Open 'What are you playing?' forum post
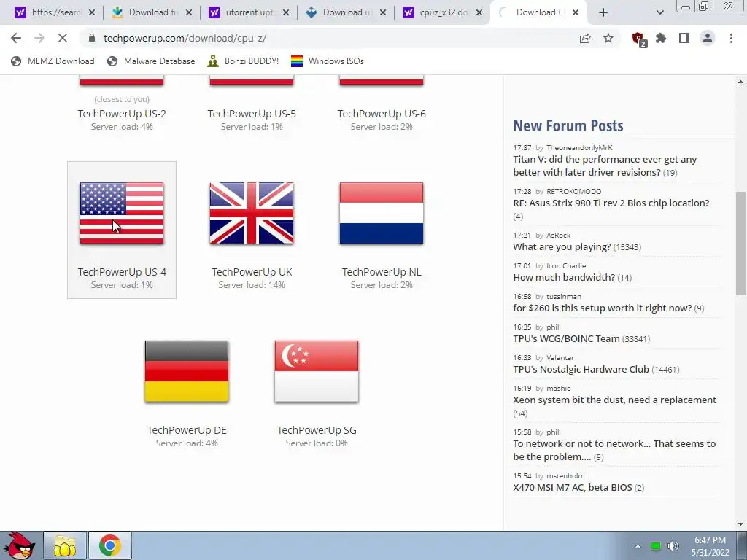The height and width of the screenshot is (560, 747). pyautogui.click(x=562, y=247)
